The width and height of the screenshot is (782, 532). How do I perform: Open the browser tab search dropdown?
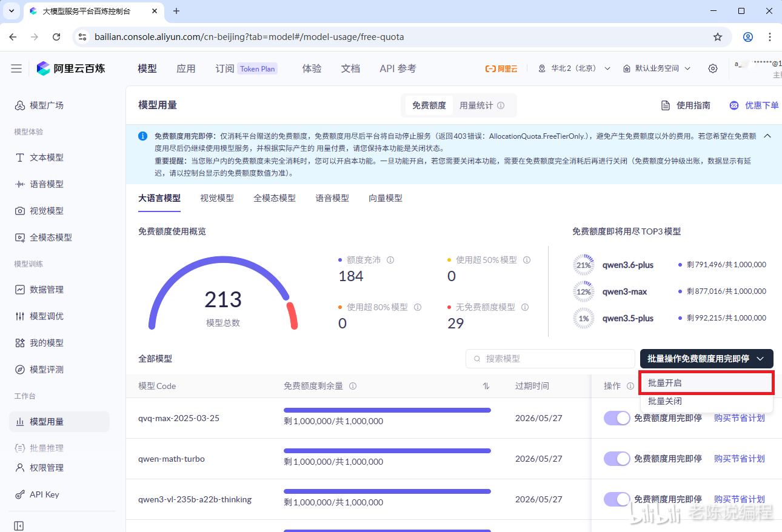[x=12, y=11]
